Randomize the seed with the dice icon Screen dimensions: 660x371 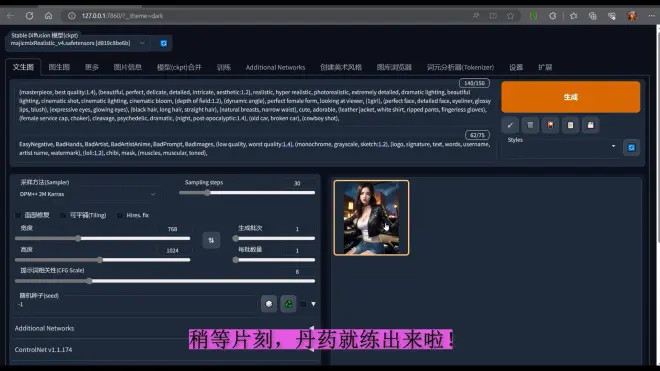269,304
